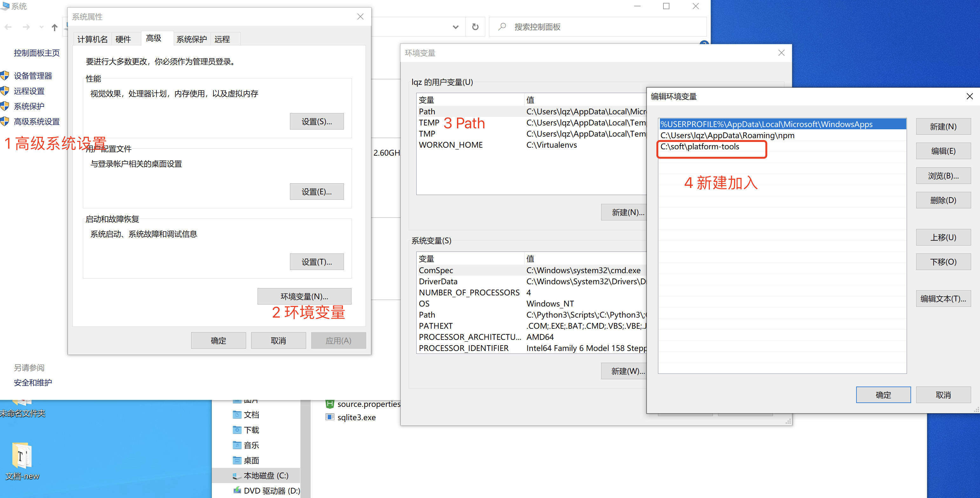The height and width of the screenshot is (498, 980).
Task: Click the search magnifier icon
Action: point(502,27)
